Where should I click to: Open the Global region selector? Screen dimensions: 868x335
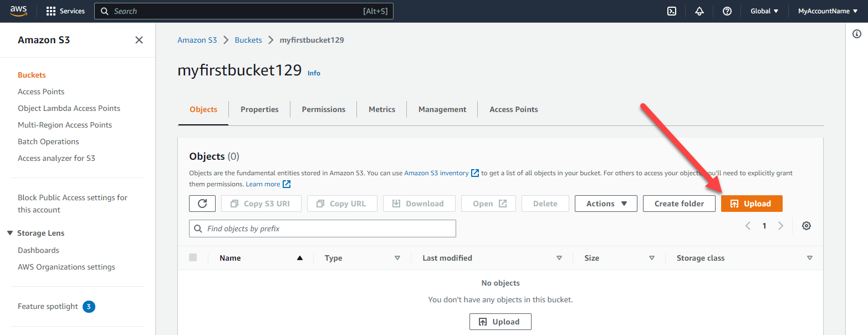764,11
